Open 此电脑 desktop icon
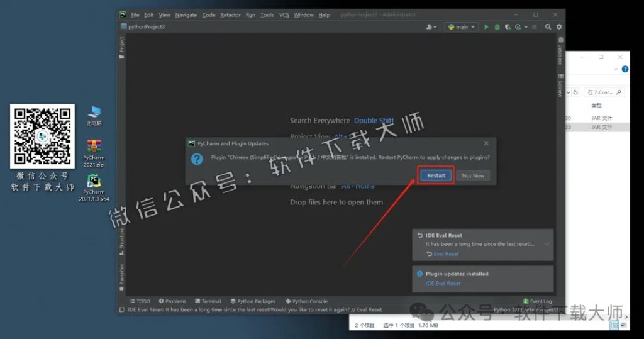Viewport: 644px width, 339px height. coord(94,116)
